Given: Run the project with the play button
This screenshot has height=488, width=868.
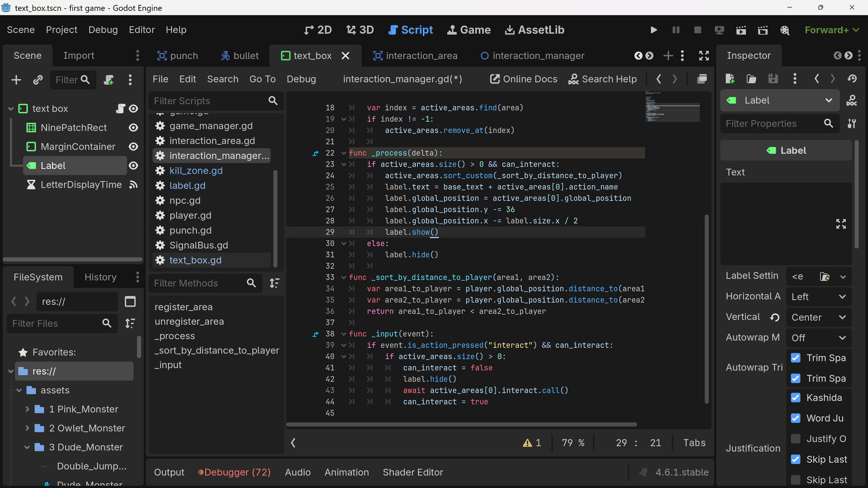Looking at the screenshot, I should pyautogui.click(x=653, y=30).
